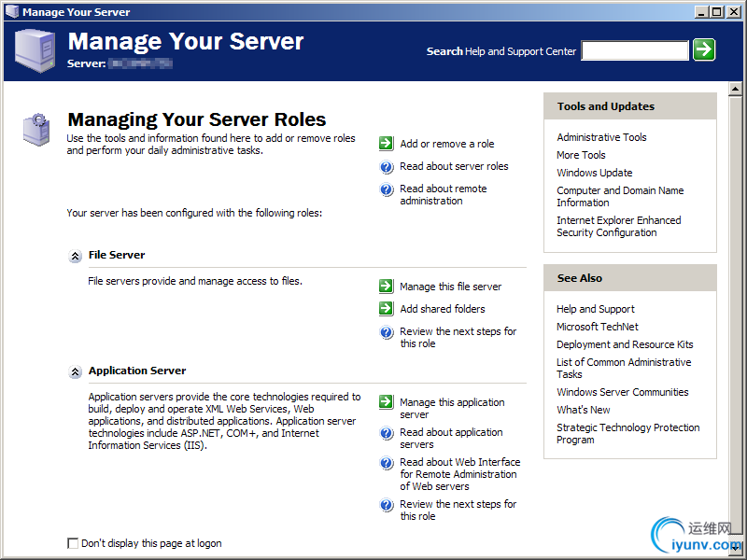Image resolution: width=747 pixels, height=560 pixels.
Task: Click help icon beside Application Server next steps
Action: pyautogui.click(x=387, y=505)
